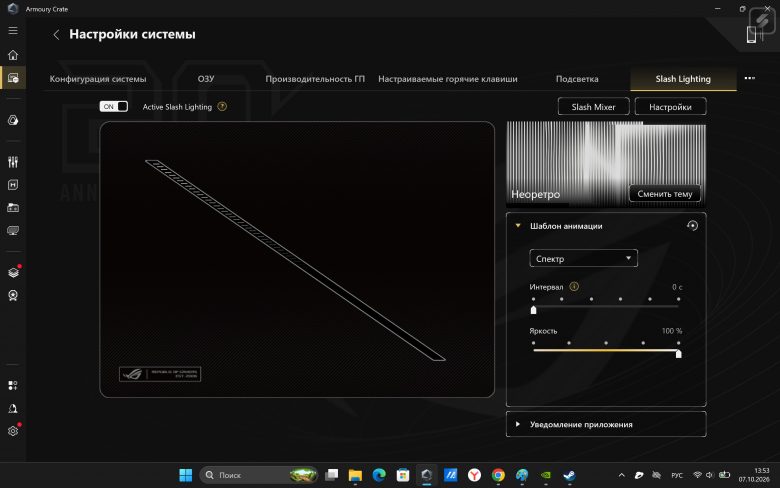Open the hamburger menu in sidebar
The height and width of the screenshot is (488, 780).
pos(13,31)
